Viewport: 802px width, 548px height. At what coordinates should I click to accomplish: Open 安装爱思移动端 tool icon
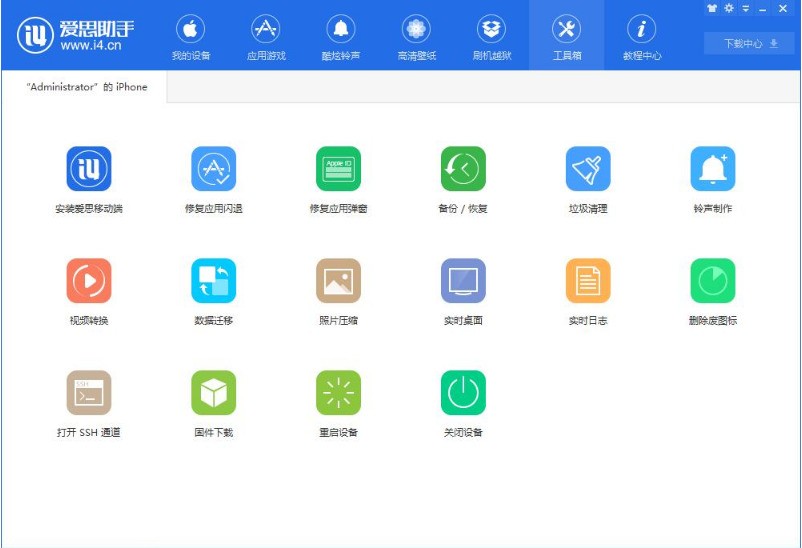pyautogui.click(x=89, y=169)
